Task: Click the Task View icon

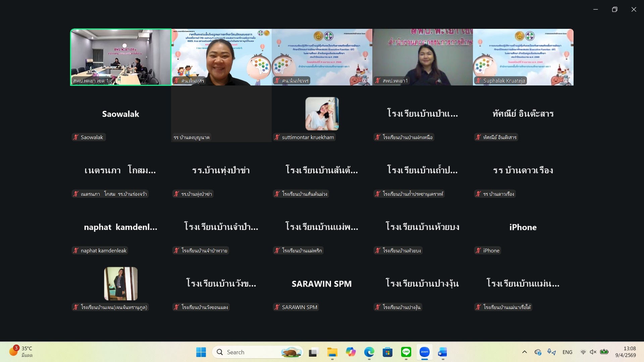Action: point(313,352)
